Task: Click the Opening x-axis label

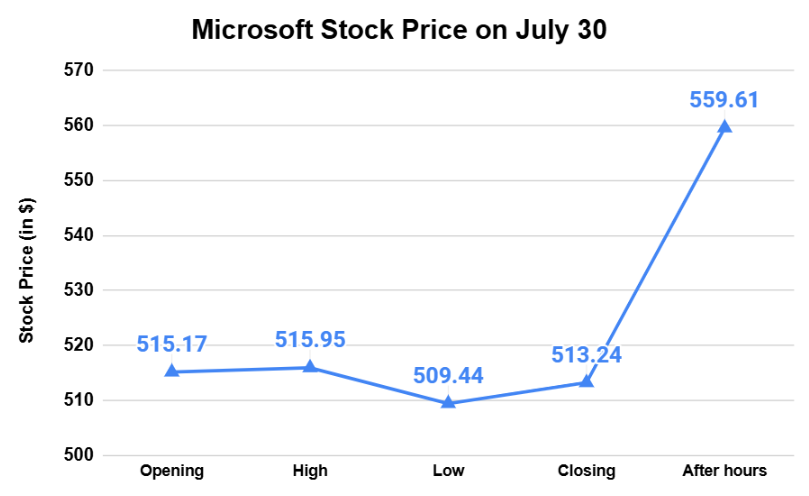Action: (x=172, y=470)
